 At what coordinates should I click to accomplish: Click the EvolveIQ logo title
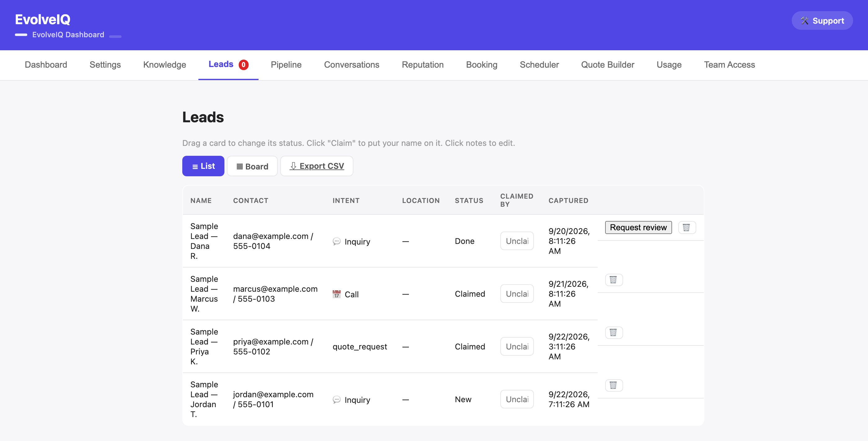pyautogui.click(x=43, y=19)
